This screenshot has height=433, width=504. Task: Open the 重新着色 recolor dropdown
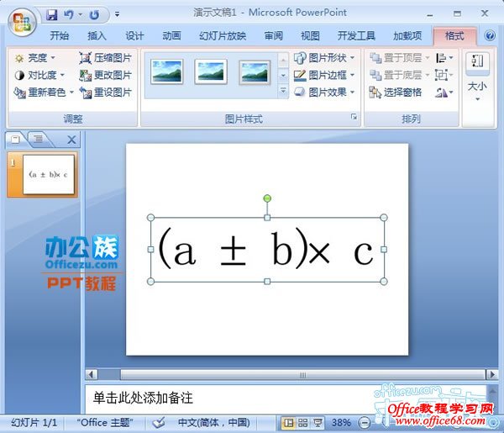pyautogui.click(x=44, y=92)
